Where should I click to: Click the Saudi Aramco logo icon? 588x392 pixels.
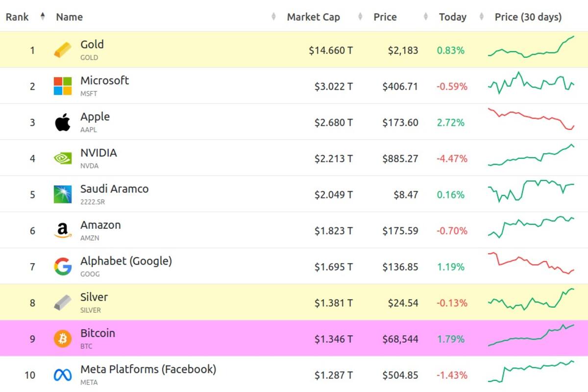[63, 195]
